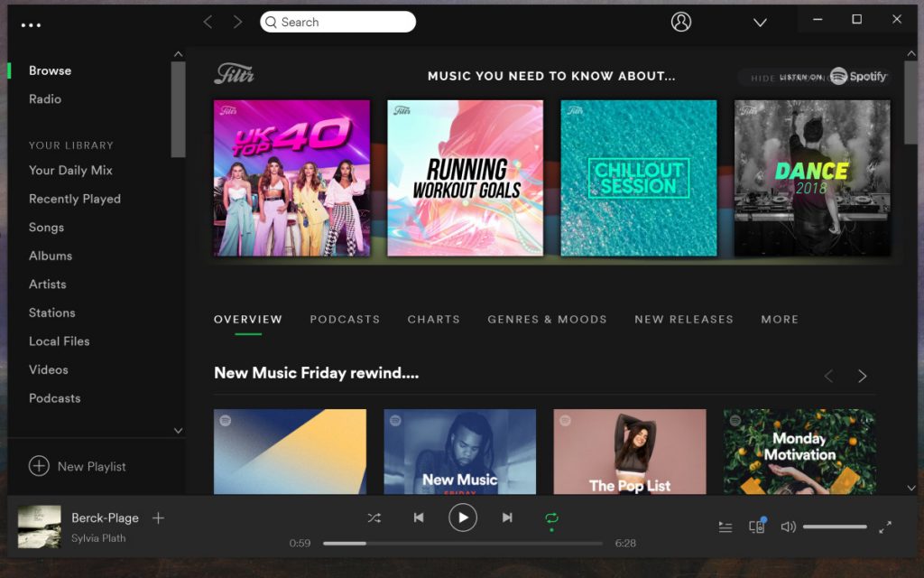Open Your Daily Mix
The image size is (924, 578).
(70, 171)
